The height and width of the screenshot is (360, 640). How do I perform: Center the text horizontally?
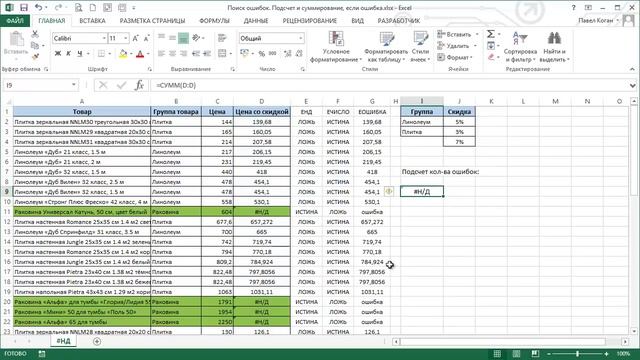point(172,53)
